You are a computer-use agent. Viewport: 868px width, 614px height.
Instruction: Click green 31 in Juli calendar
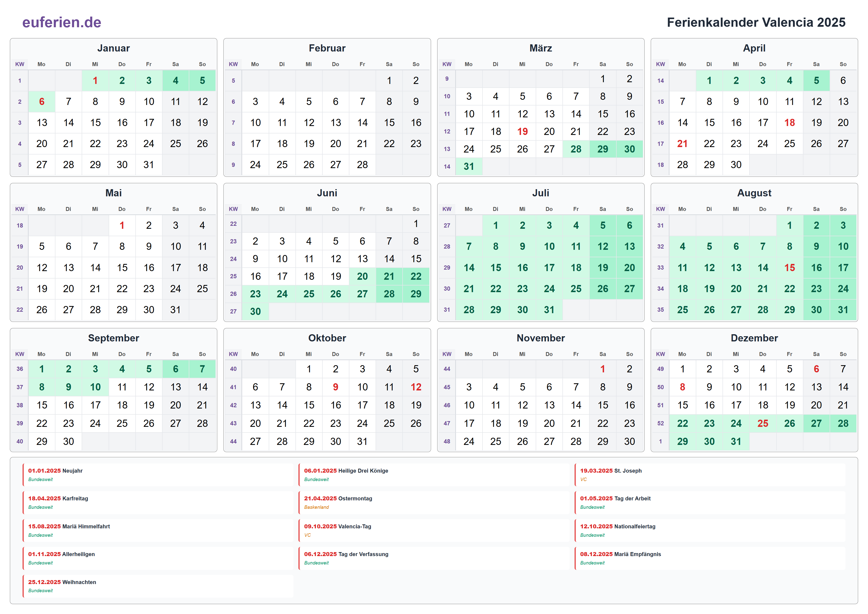point(549,310)
